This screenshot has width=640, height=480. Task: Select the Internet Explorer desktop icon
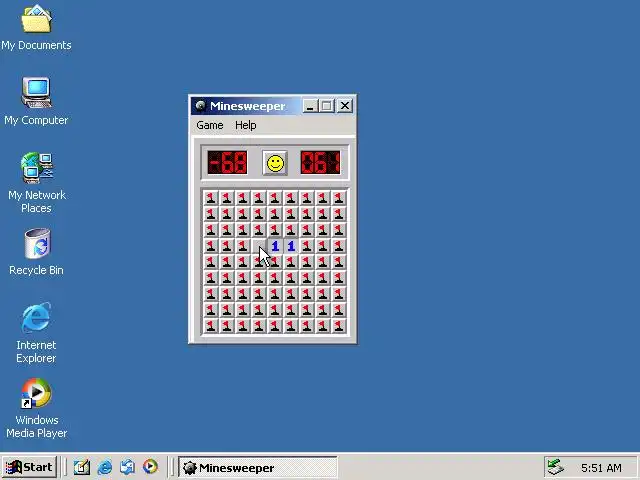click(x=36, y=333)
